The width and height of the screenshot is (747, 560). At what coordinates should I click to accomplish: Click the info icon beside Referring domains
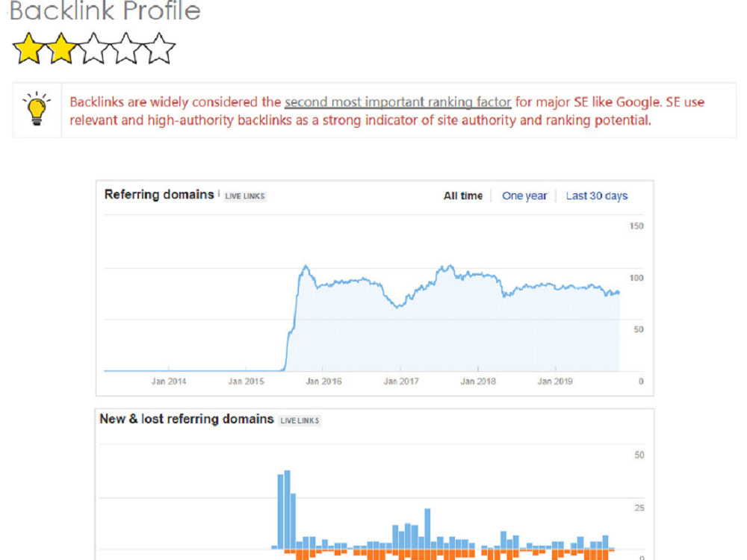pyautogui.click(x=219, y=193)
